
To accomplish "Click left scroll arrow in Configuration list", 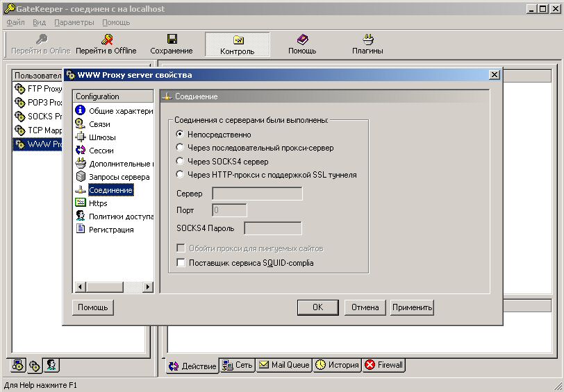I will pyautogui.click(x=80, y=287).
